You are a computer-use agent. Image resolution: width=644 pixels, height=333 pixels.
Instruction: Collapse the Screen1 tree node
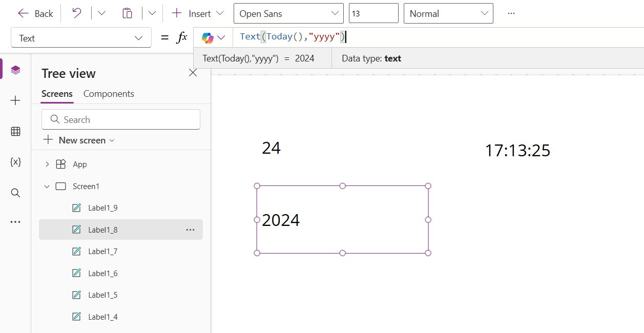click(47, 186)
